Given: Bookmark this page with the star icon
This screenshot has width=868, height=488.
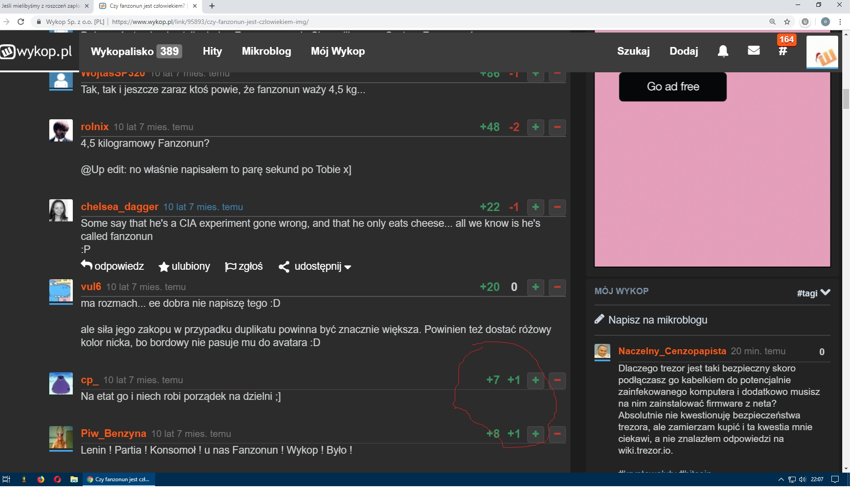Looking at the screenshot, I should coord(787,22).
